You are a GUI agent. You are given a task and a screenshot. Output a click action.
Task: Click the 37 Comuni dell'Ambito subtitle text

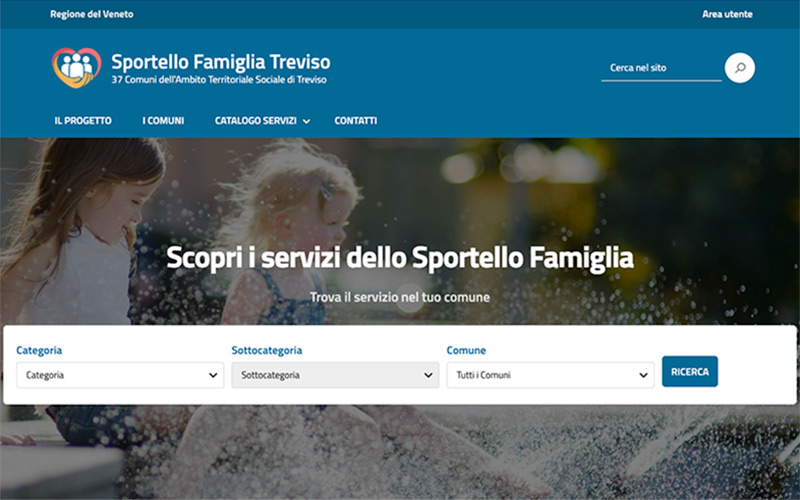219,80
